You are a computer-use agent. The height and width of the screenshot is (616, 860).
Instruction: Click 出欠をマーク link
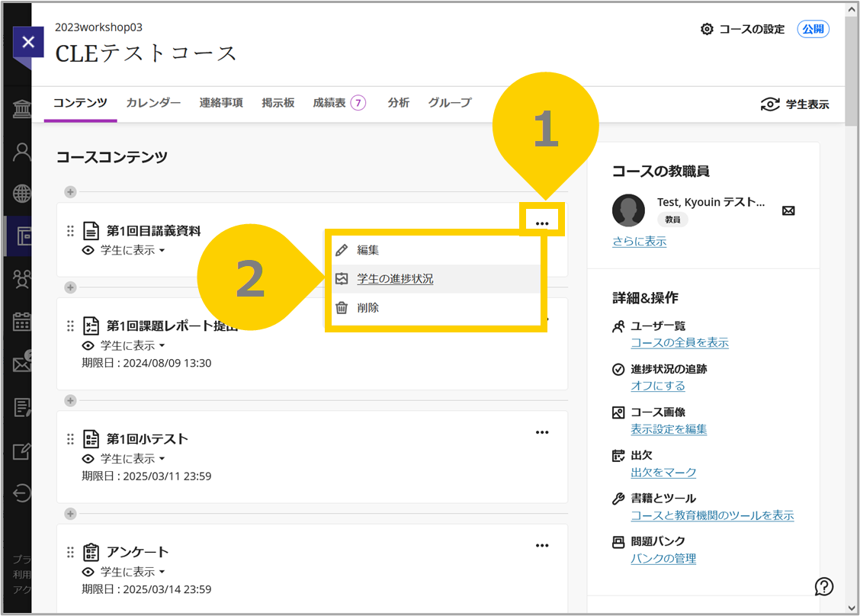pyautogui.click(x=663, y=472)
